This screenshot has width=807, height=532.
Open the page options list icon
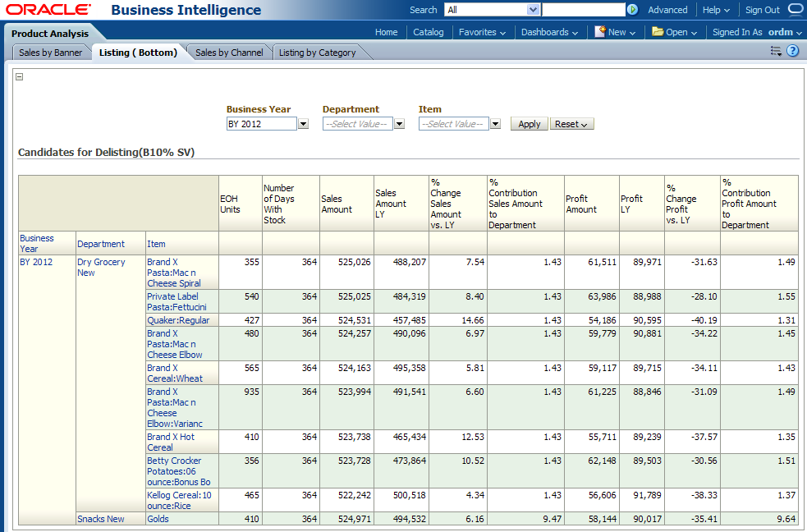click(776, 51)
